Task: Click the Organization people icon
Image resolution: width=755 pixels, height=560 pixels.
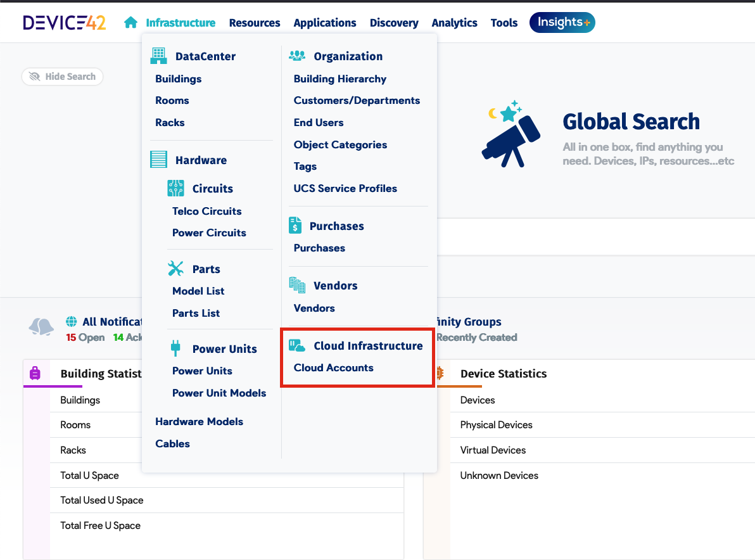Action: [297, 56]
